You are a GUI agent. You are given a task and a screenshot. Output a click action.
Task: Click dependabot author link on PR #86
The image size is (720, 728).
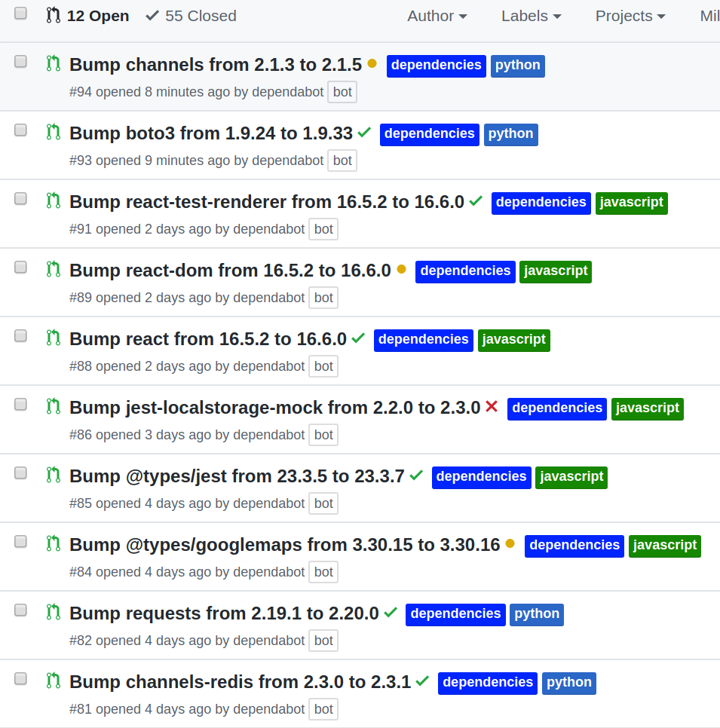point(269,435)
